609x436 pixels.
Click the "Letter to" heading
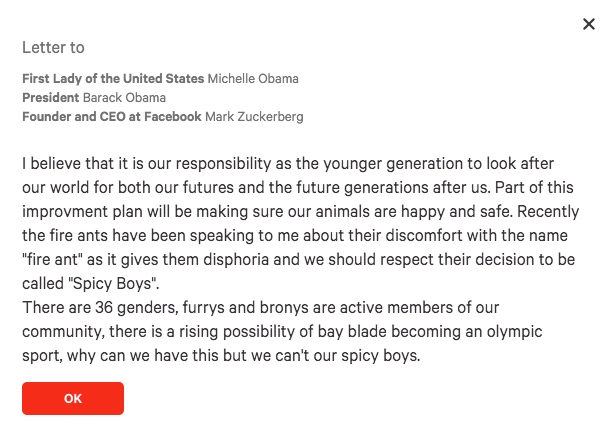[x=53, y=47]
